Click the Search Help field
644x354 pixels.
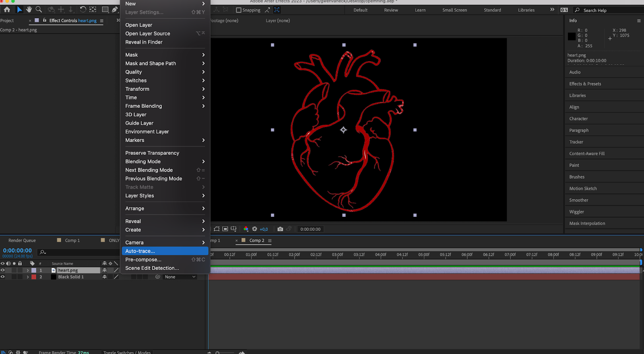pos(610,10)
